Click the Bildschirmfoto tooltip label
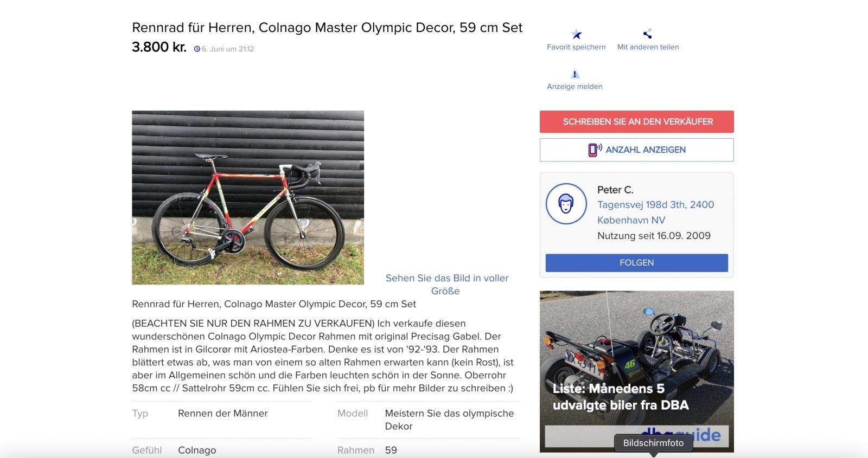The image size is (868, 458). click(x=653, y=443)
